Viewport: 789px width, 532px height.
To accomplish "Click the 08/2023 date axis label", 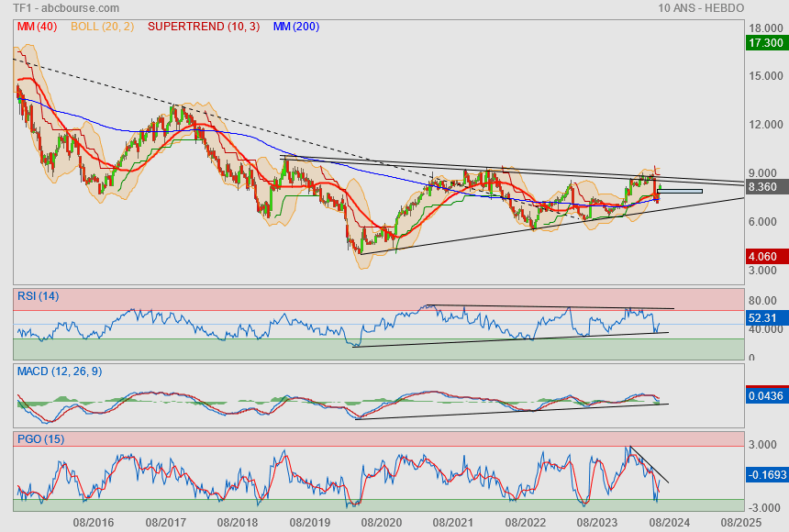I will pos(597,523).
